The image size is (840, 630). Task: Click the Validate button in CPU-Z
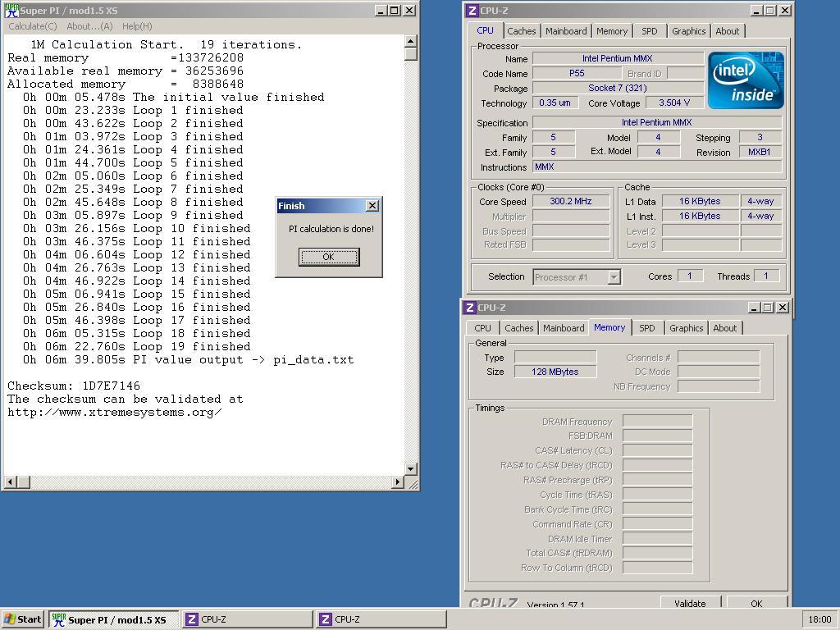pyautogui.click(x=690, y=602)
